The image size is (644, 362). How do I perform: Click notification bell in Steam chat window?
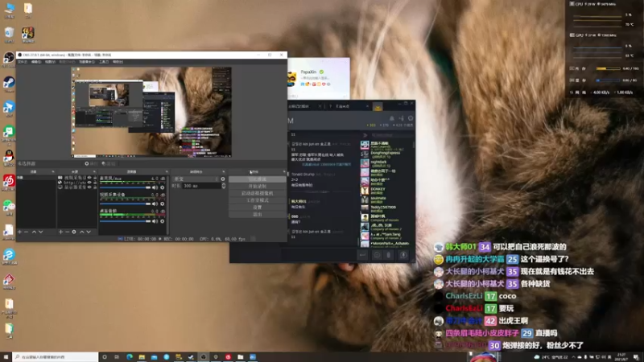tap(392, 118)
